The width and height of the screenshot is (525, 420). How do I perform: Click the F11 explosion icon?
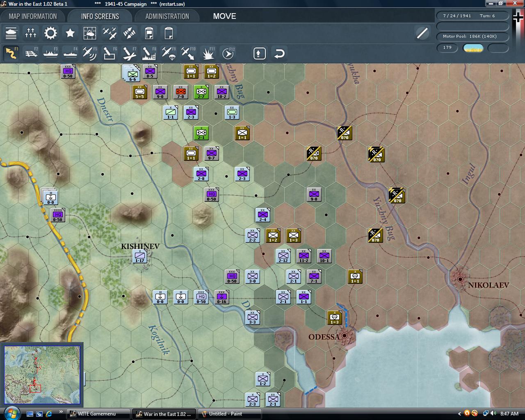pos(209,53)
